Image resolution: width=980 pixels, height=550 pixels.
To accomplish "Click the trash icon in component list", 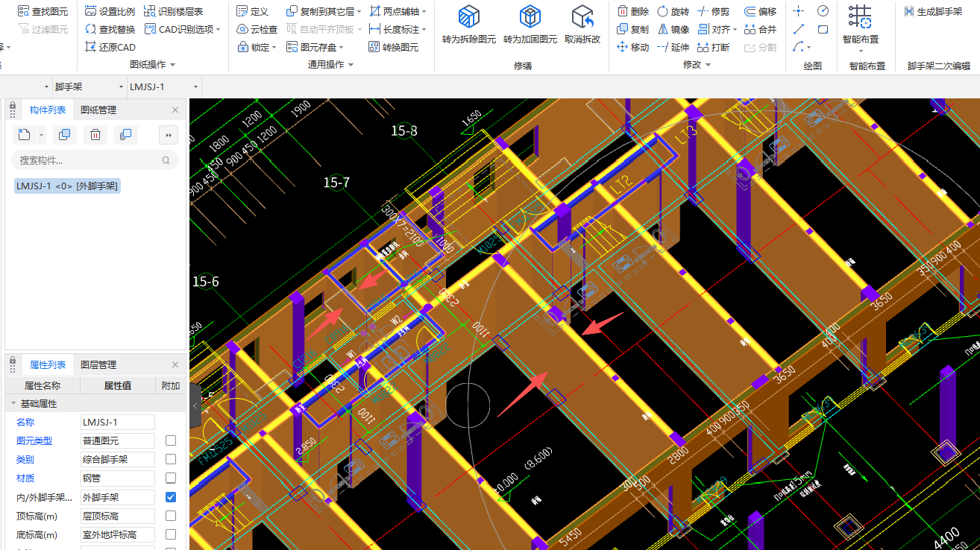I will point(95,135).
